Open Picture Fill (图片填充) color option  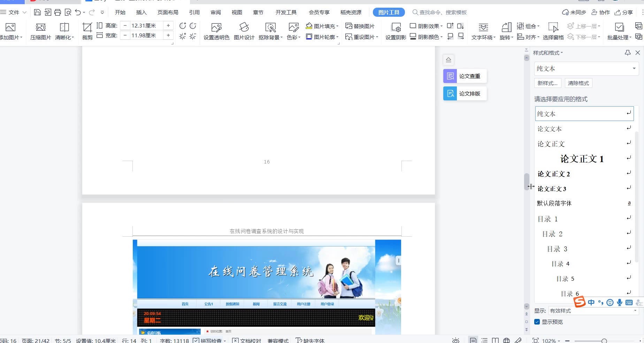tap(322, 26)
